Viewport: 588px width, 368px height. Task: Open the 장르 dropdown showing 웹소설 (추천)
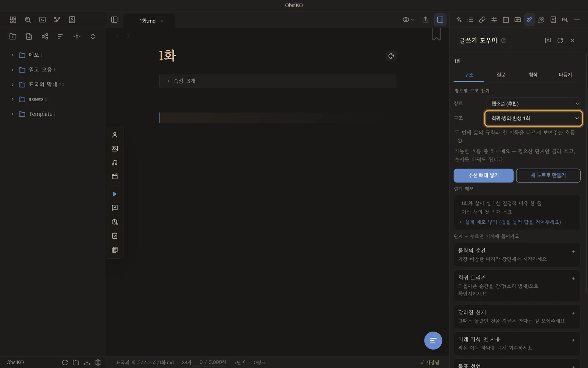[x=534, y=104]
